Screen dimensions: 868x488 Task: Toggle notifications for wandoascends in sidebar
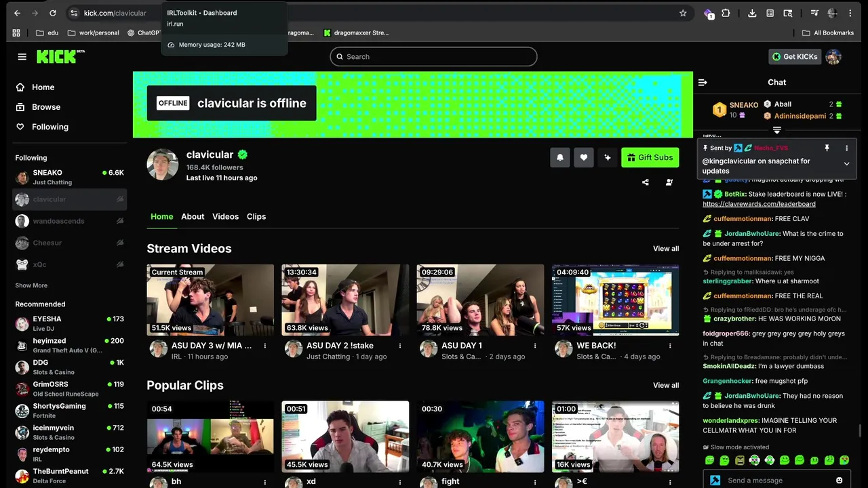(120, 221)
